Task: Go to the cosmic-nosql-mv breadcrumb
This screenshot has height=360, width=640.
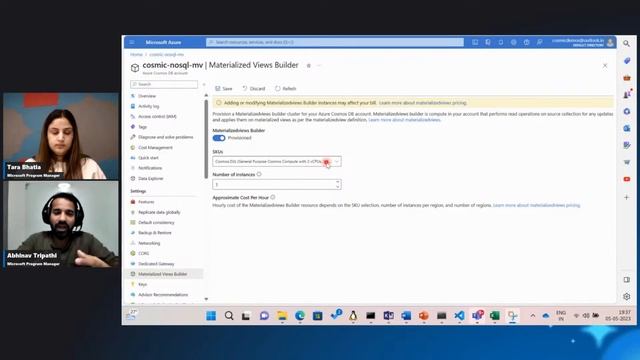Action: [x=167, y=54]
